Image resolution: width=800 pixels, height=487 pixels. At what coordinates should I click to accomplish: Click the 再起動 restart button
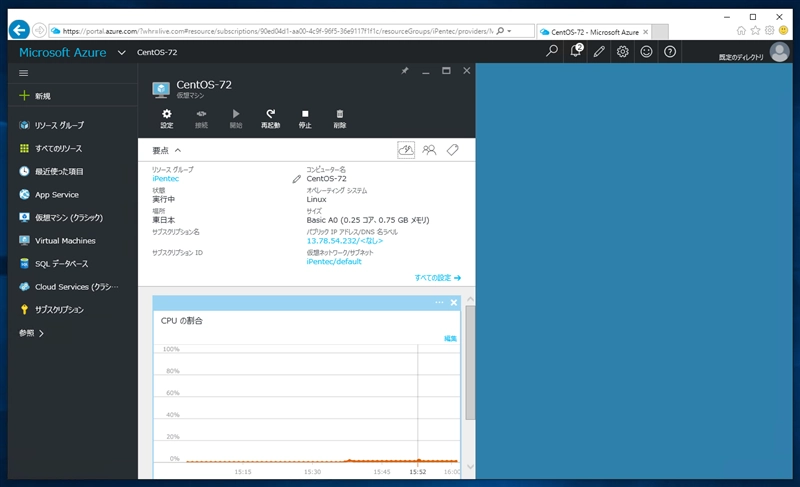tap(270, 118)
